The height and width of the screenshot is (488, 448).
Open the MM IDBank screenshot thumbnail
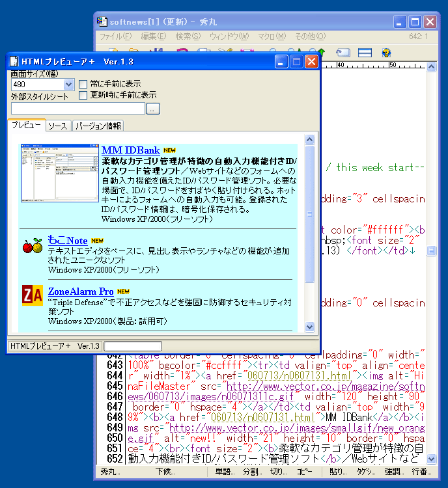60,173
